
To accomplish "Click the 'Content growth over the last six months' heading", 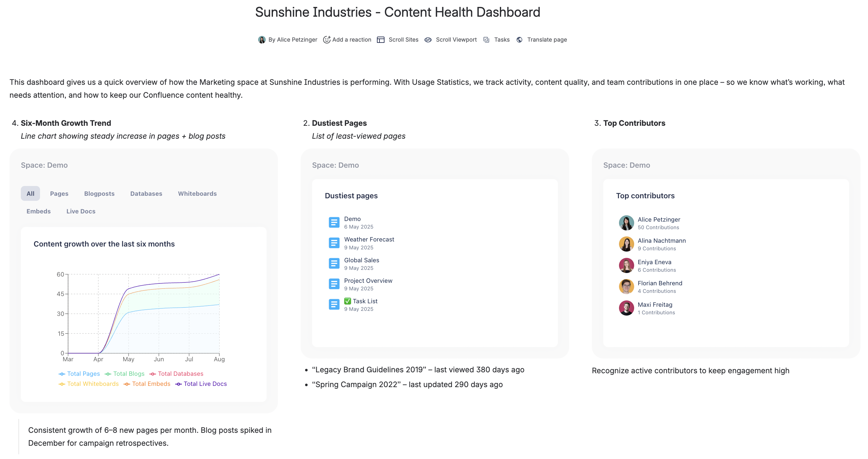I will [104, 244].
